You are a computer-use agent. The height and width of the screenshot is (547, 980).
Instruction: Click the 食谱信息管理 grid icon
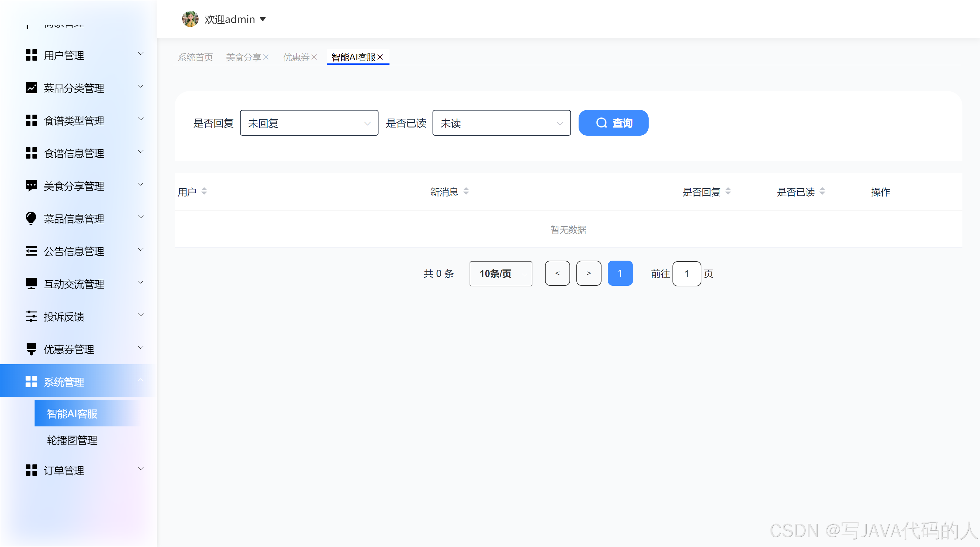click(31, 153)
